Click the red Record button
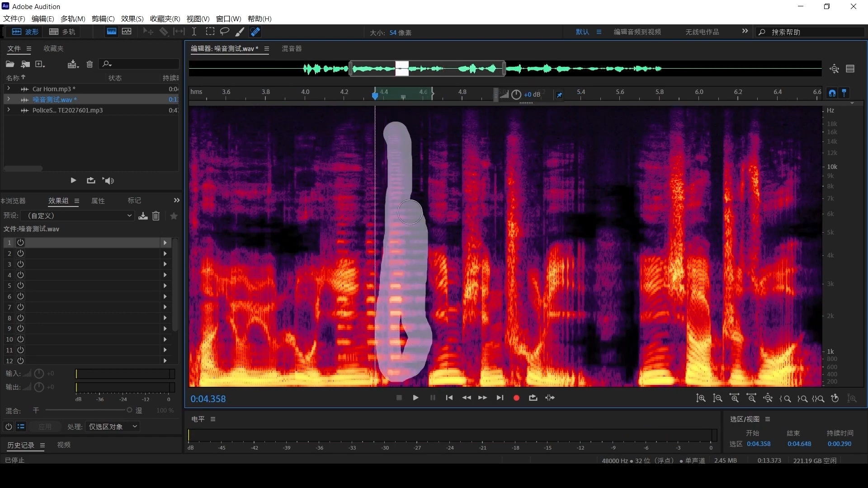The image size is (868, 488). point(516,398)
